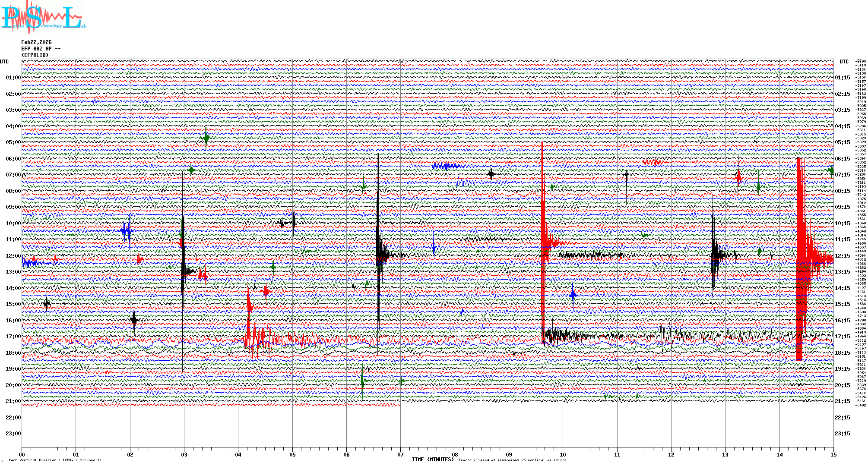Click the traces clipped footnote text

[x=512, y=460]
